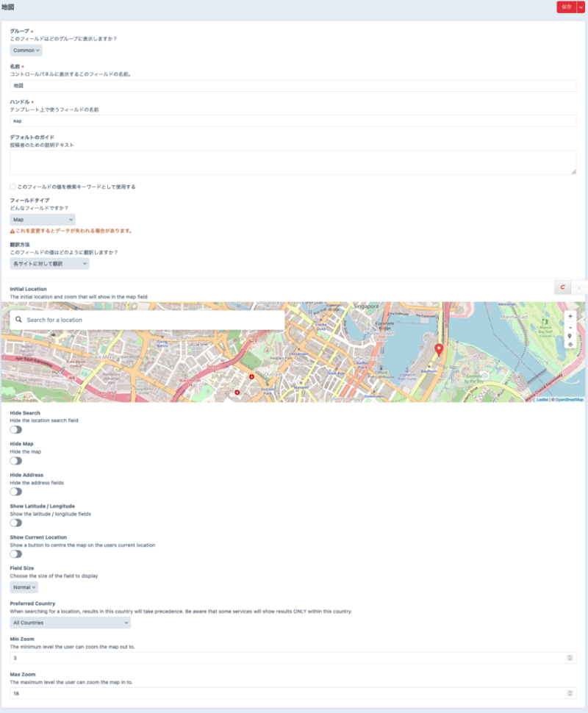Zoom in on the map
Image resolution: width=588 pixels, height=713 pixels.
570,316
